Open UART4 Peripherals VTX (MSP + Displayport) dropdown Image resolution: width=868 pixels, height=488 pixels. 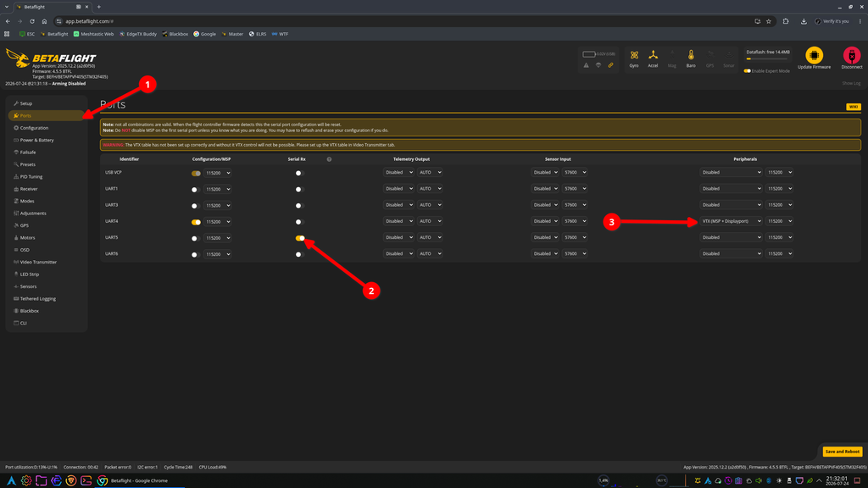point(731,221)
